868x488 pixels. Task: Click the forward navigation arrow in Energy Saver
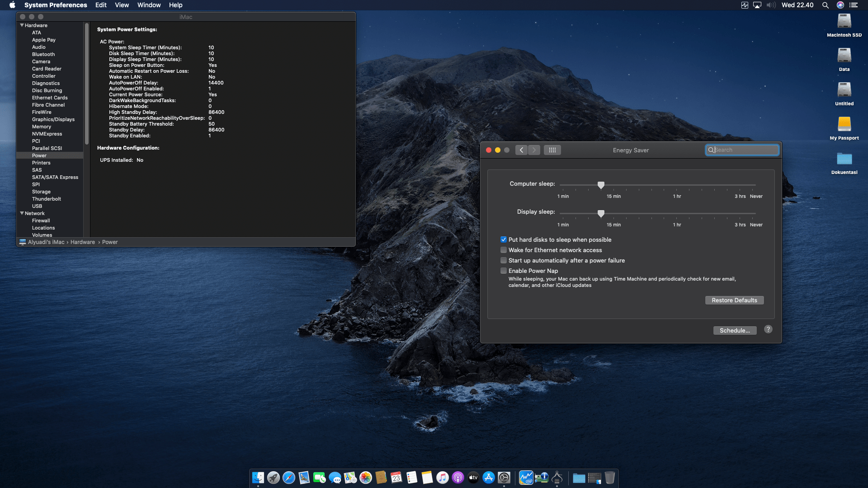(x=534, y=150)
